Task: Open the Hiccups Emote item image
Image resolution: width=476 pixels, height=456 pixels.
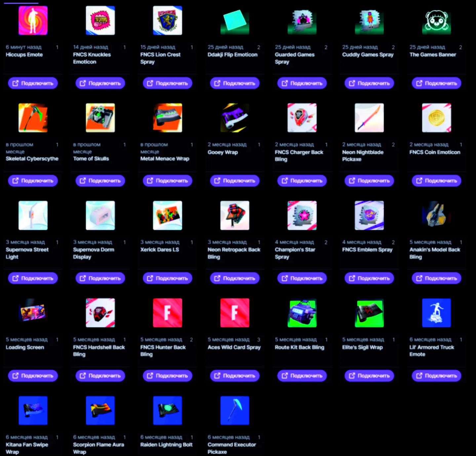Action: coord(33,20)
